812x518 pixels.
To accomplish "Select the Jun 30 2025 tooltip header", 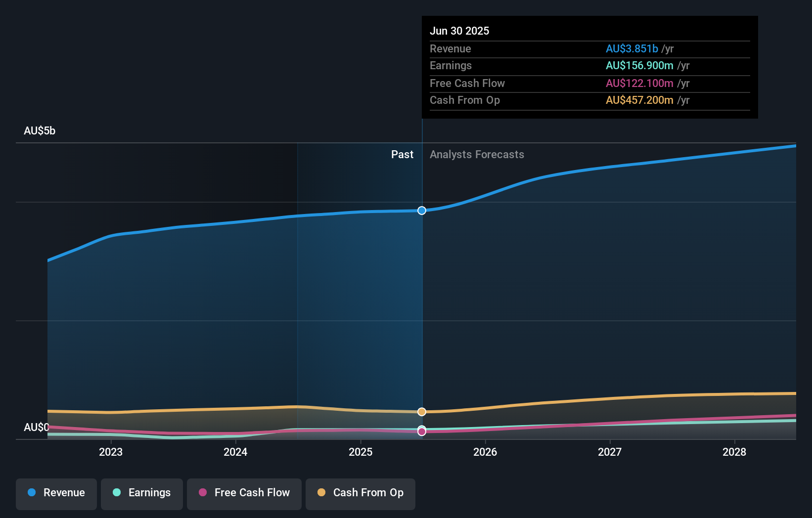I will pos(459,31).
